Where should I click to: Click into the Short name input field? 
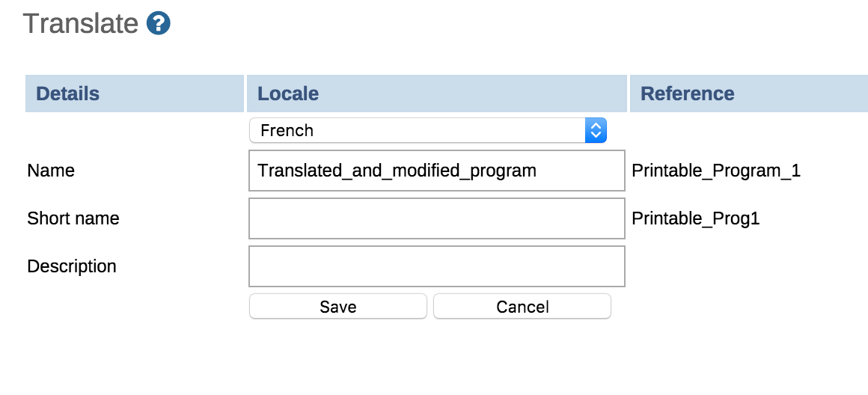tap(437, 218)
